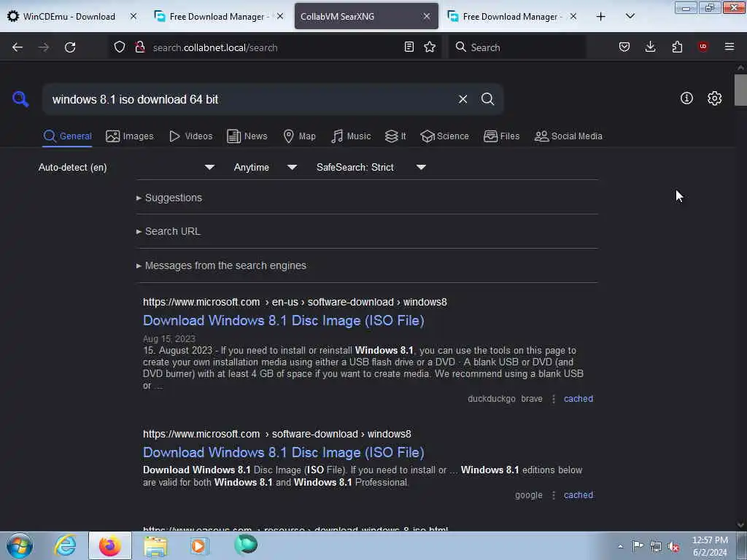Click the Firefox Search box in toolbar
The width and height of the screenshot is (747, 560).
(x=517, y=47)
